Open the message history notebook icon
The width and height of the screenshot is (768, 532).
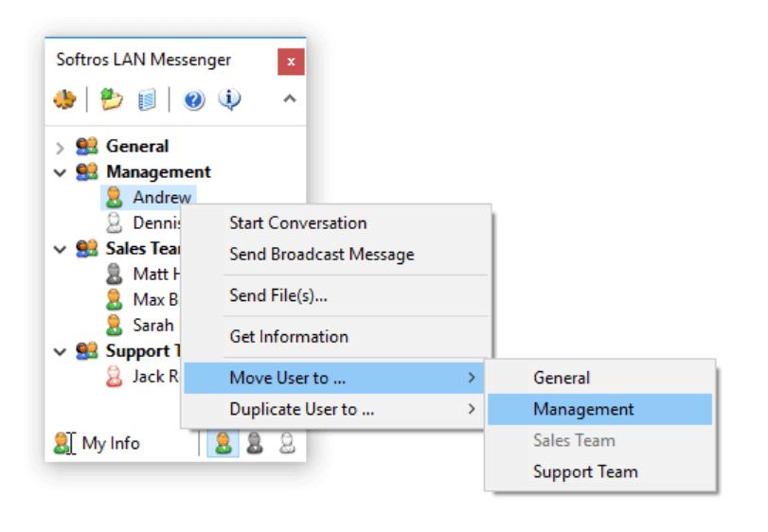click(x=147, y=99)
